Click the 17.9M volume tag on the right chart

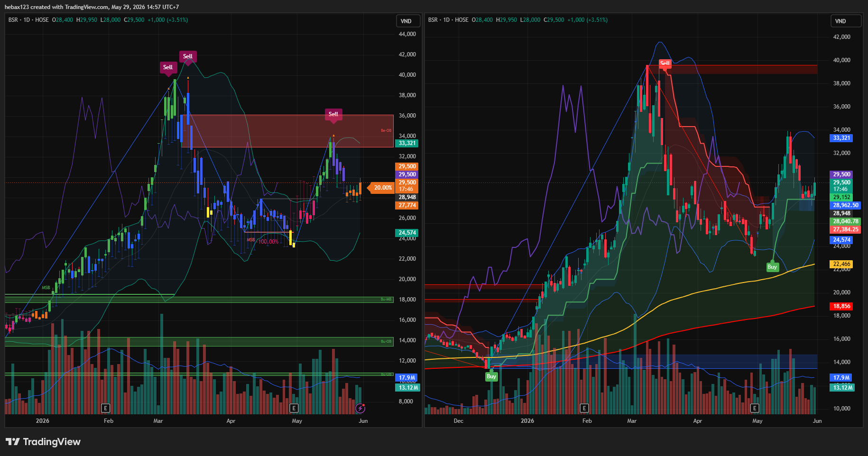[841, 378]
